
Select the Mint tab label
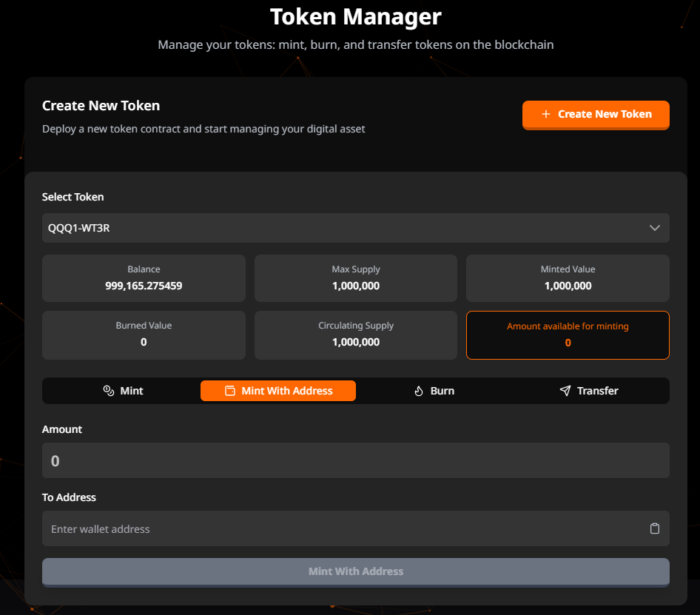132,391
